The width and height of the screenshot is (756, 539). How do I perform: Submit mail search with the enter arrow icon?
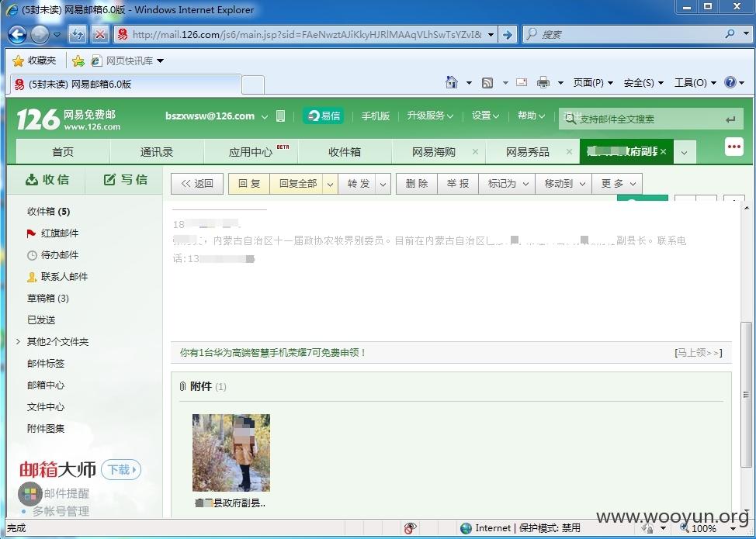pyautogui.click(x=730, y=119)
